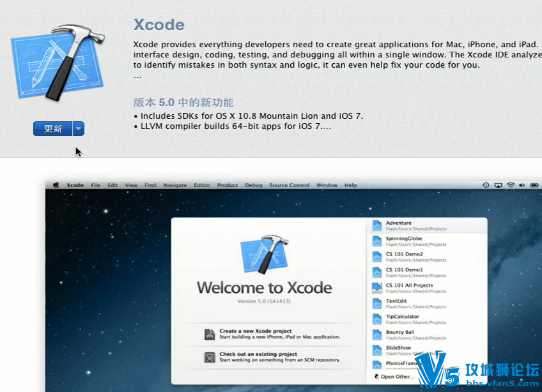Click the large Xcode hammer app icon
Image resolution: width=542 pixels, height=392 pixels.
coord(58,62)
